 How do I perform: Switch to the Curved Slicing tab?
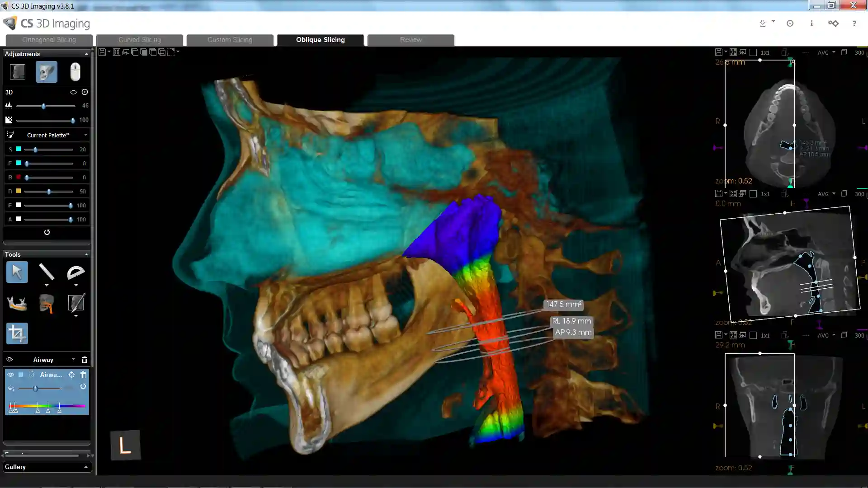[x=139, y=40]
